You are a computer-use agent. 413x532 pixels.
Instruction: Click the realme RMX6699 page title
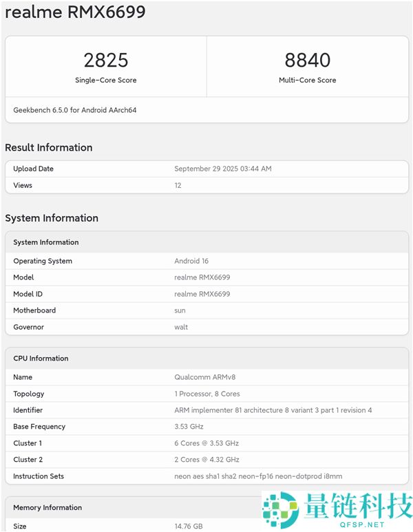pyautogui.click(x=75, y=12)
